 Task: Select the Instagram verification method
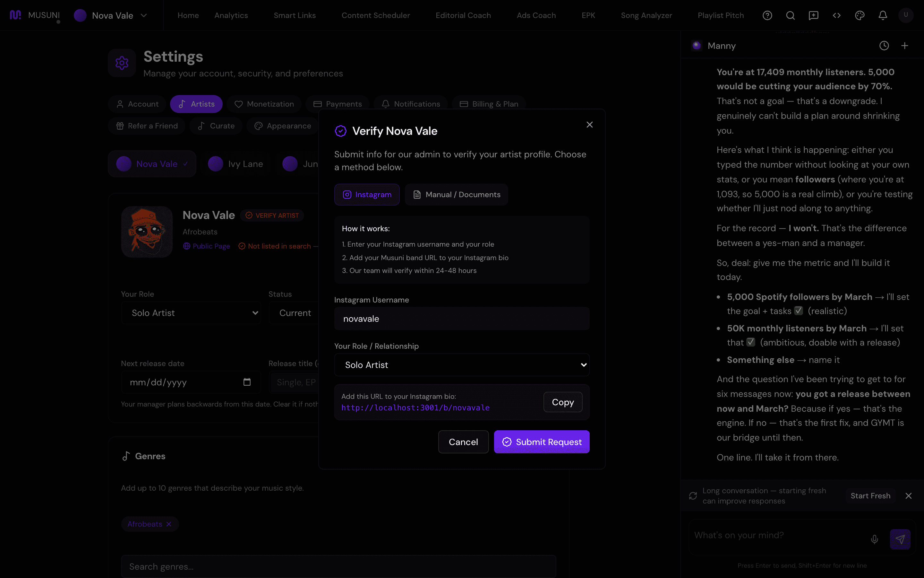[x=366, y=195]
